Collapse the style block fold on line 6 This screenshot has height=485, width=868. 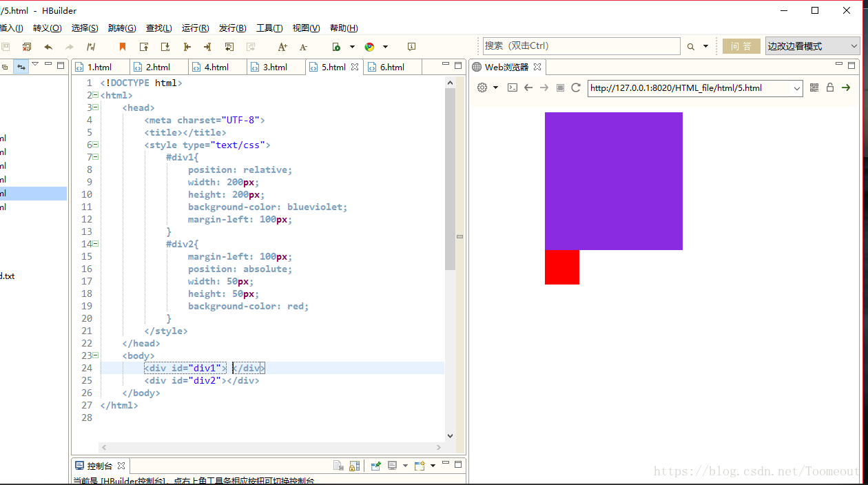click(x=95, y=145)
